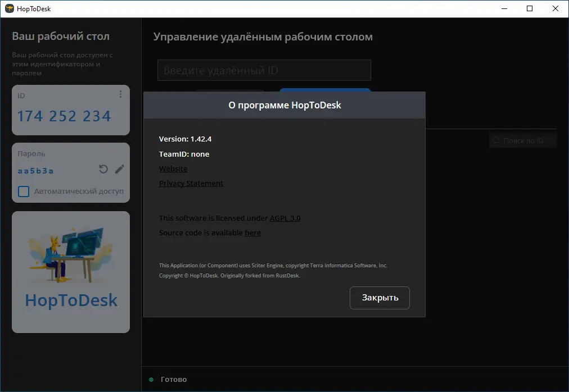Close the About dialog with Закрыть
Screen dimensions: 569x392
[x=380, y=298]
